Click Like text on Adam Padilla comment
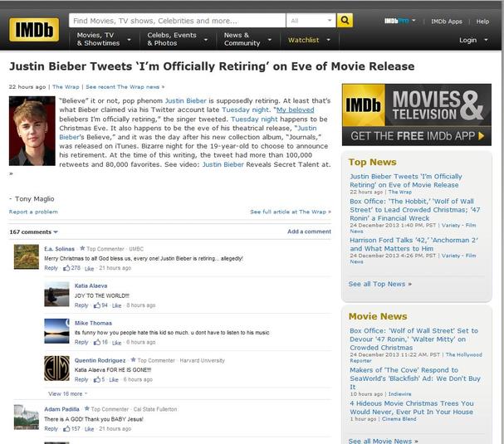The width and height of the screenshot is (504, 444). coord(89,429)
